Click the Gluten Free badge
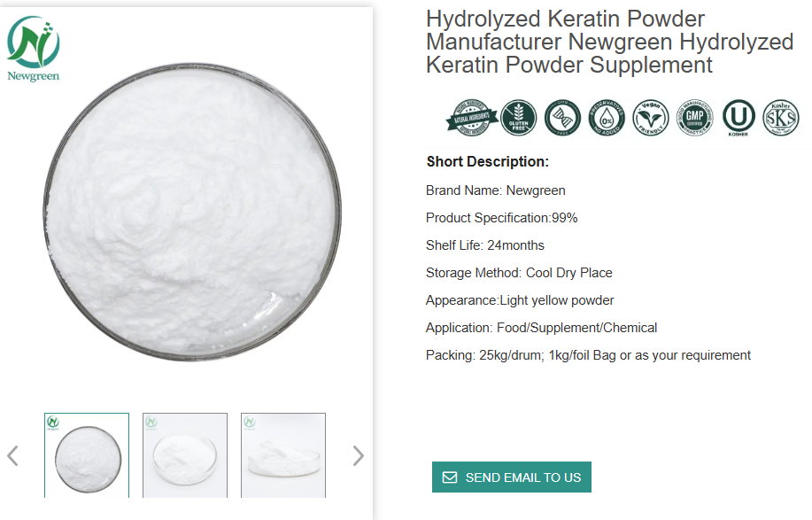The height and width of the screenshot is (520, 812). (x=518, y=118)
